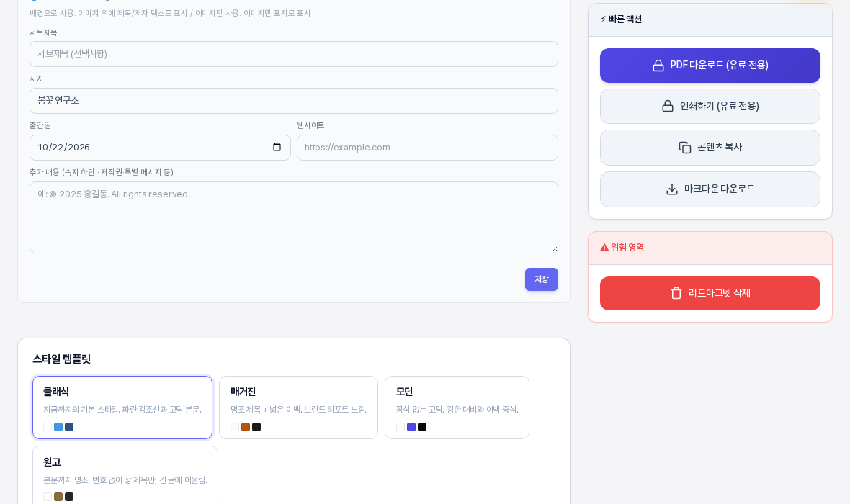This screenshot has width=850, height=504.
Task: Click the black swatch in 모던 card
Action: (422, 427)
